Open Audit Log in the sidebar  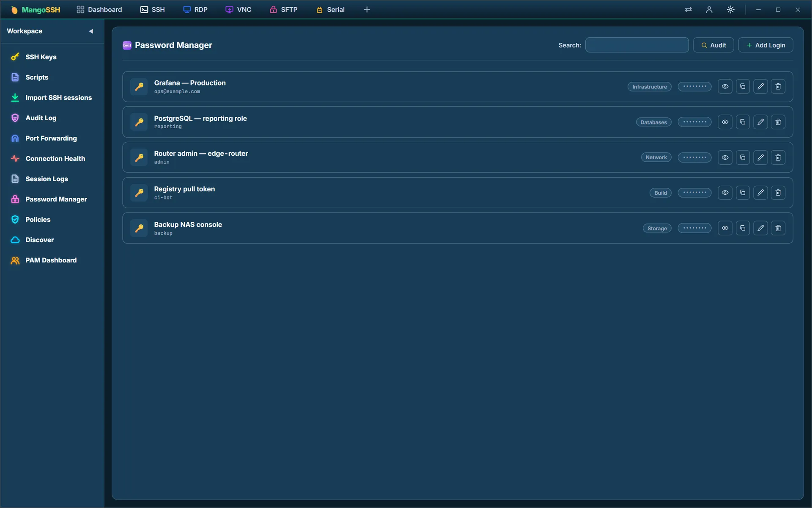[x=52, y=118]
